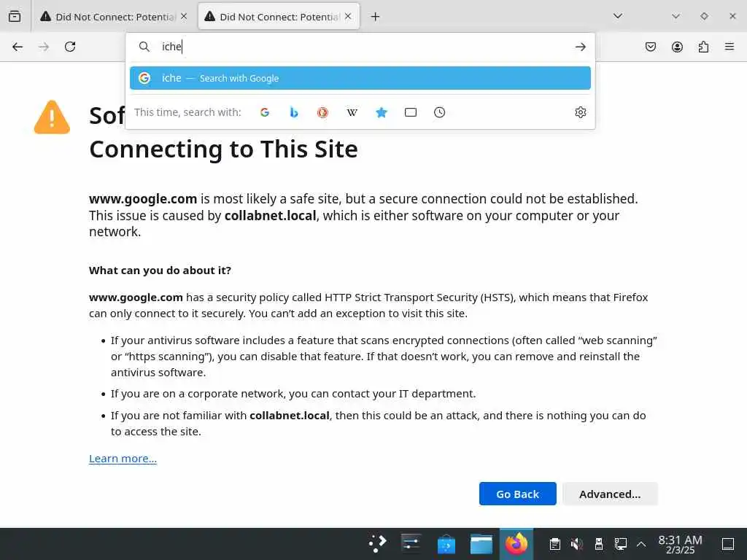Click the Show Desktop button in the taskbar
Viewport: 747px width, 560px height.
[x=727, y=544]
